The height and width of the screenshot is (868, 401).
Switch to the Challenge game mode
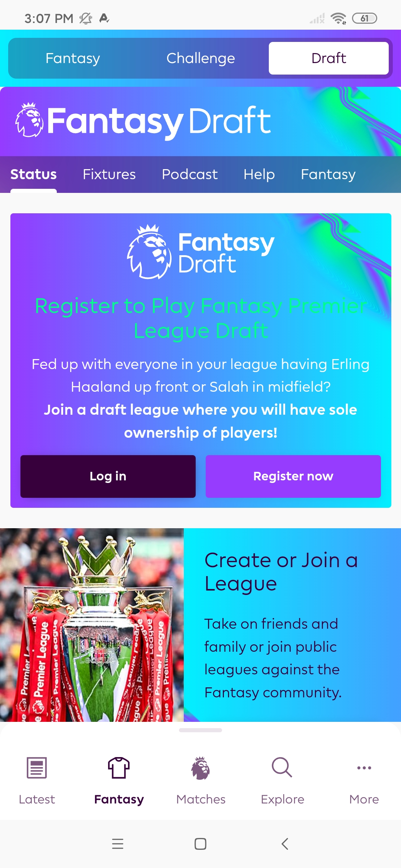pos(200,58)
